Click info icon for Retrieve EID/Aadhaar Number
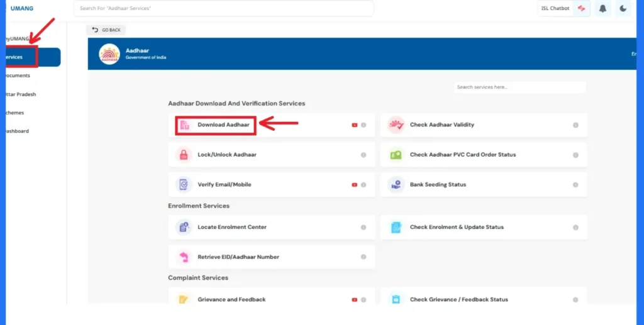644x325 pixels. coord(364,257)
